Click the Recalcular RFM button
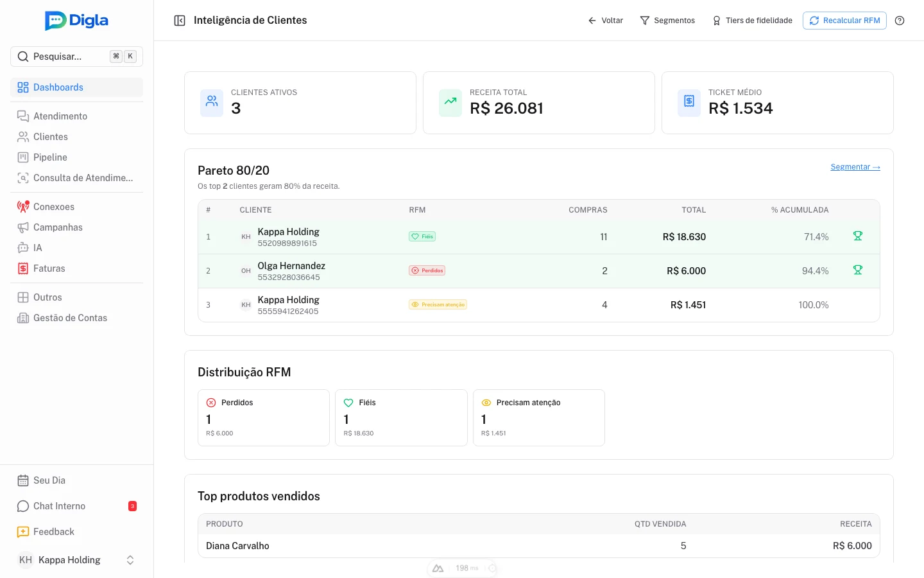Image resolution: width=924 pixels, height=578 pixels. pyautogui.click(x=844, y=21)
